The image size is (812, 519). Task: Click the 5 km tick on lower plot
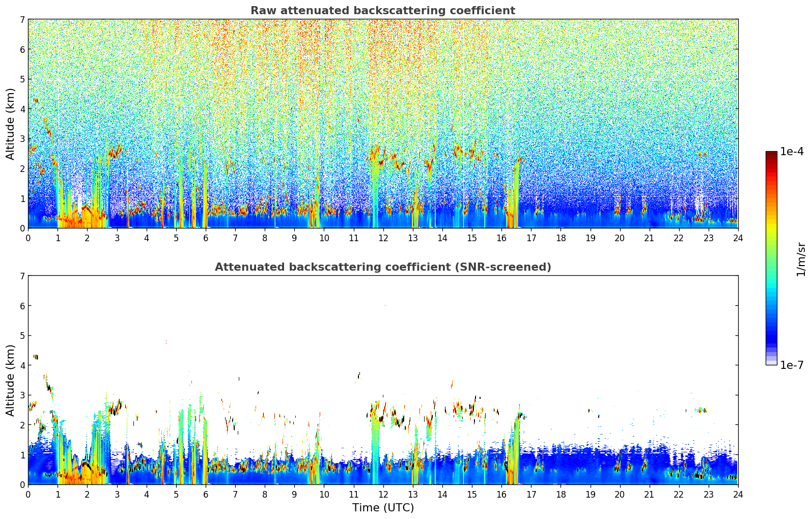click(22, 336)
